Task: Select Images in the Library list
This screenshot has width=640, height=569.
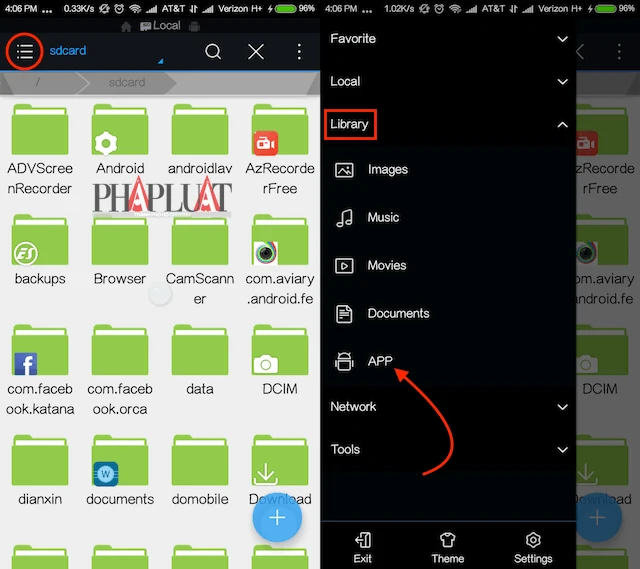Action: tap(385, 170)
